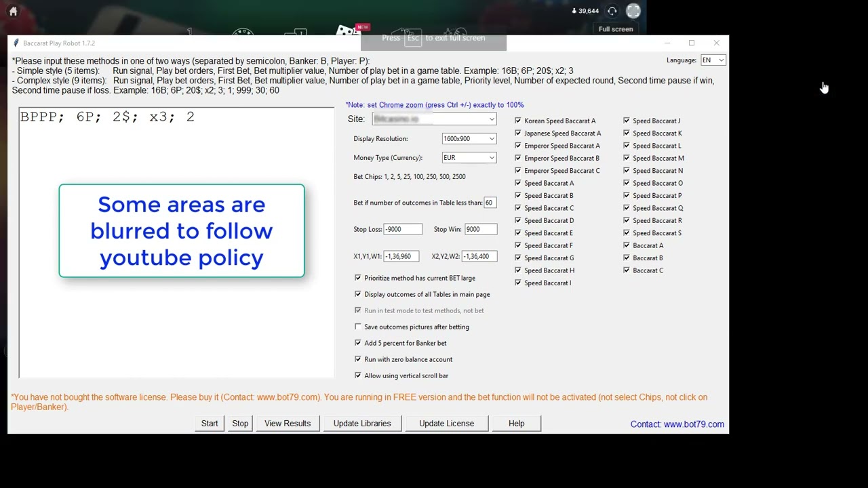Toggle Speed Baccarat N checkbox
The height and width of the screenshot is (488, 868).
pyautogui.click(x=627, y=171)
